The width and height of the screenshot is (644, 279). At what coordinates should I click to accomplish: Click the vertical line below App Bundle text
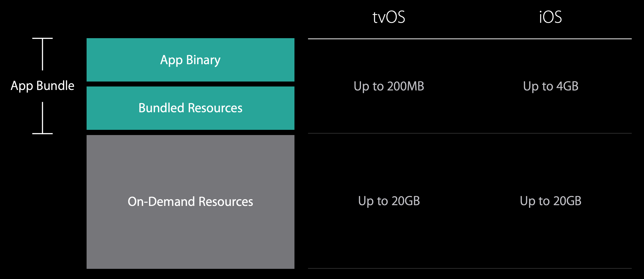tap(42, 118)
